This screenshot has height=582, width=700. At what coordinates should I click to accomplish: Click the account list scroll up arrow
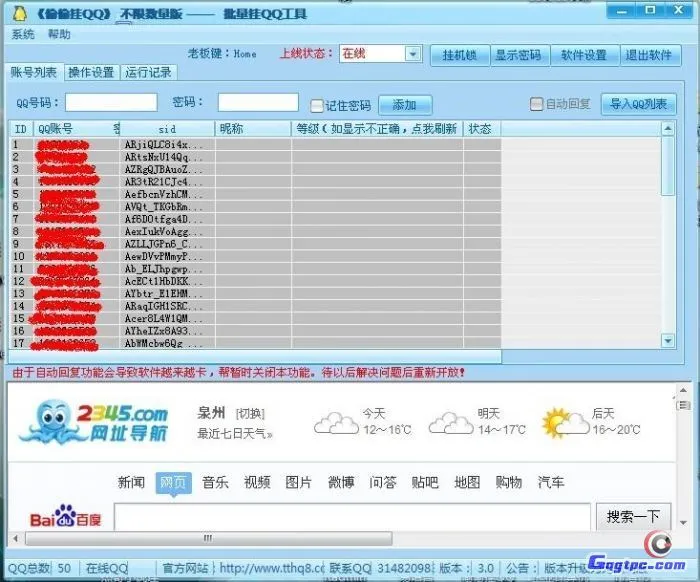tap(667, 129)
